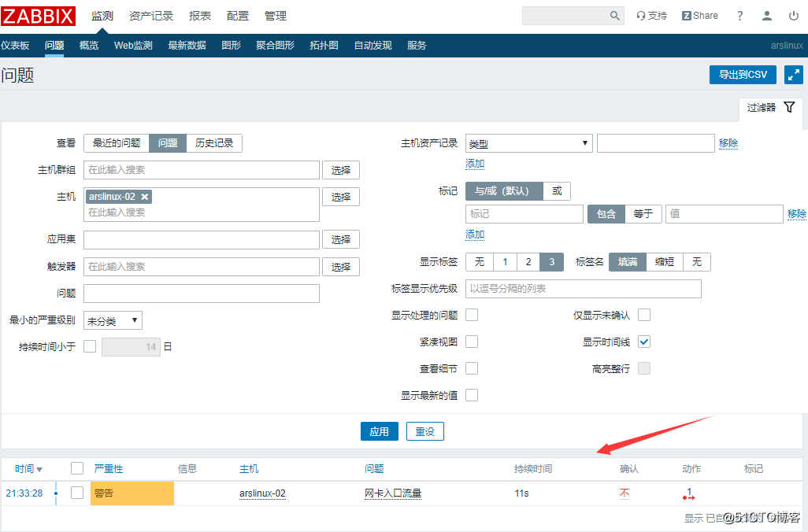
Task: Click the 问题 name input field
Action: click(x=202, y=294)
